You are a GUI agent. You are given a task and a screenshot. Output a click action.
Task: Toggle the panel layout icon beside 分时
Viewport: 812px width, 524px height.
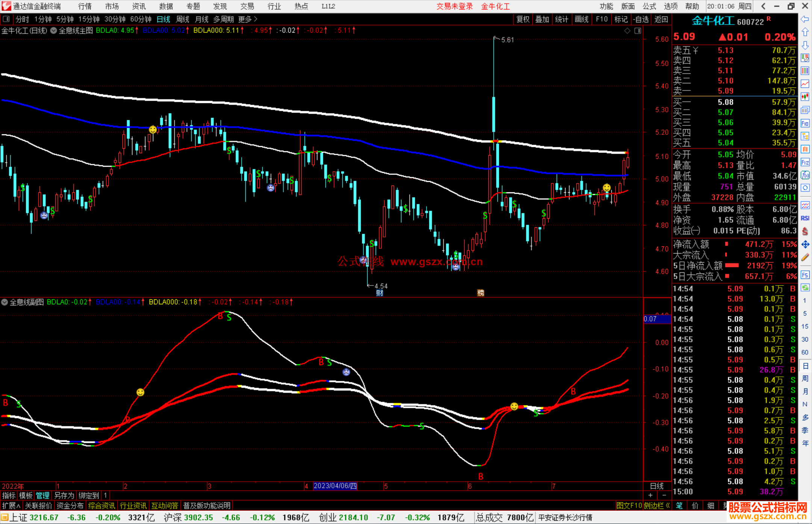[6, 19]
